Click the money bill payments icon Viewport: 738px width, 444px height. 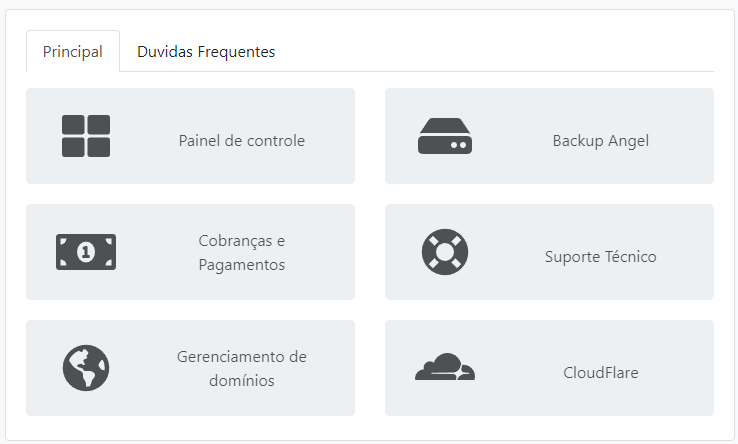86,252
